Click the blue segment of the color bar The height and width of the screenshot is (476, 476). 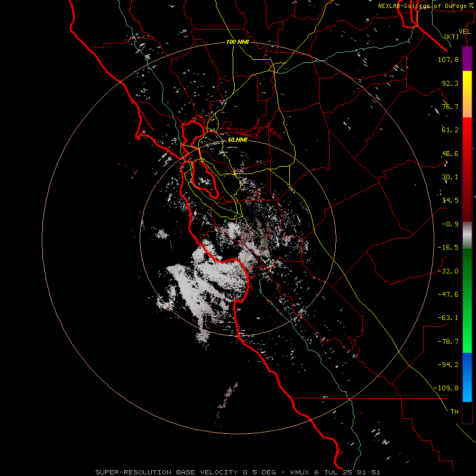pyautogui.click(x=467, y=377)
